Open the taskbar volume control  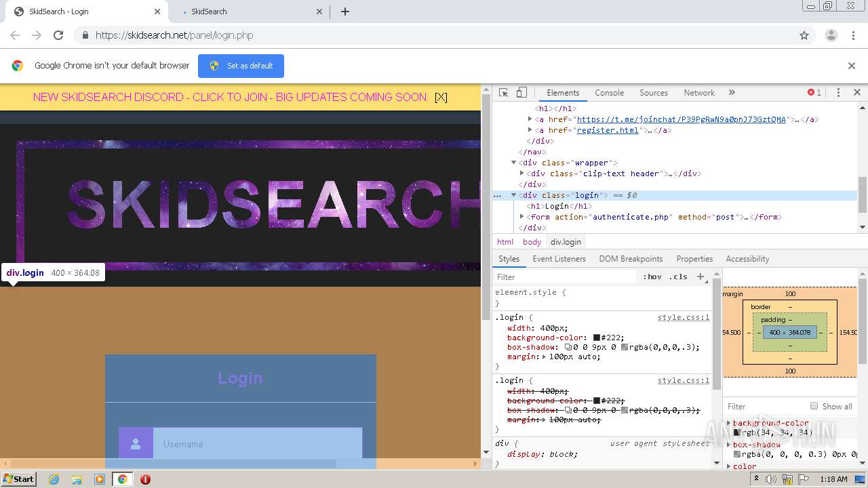pyautogui.click(x=771, y=479)
